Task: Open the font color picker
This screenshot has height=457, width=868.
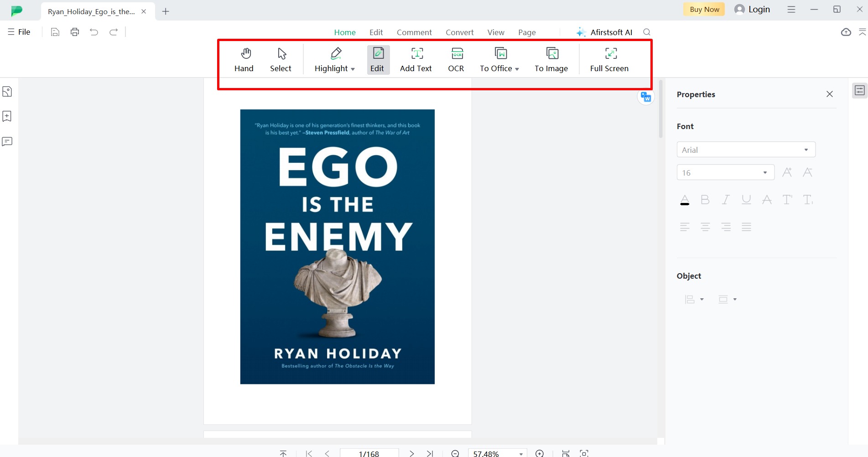Action: pos(685,200)
